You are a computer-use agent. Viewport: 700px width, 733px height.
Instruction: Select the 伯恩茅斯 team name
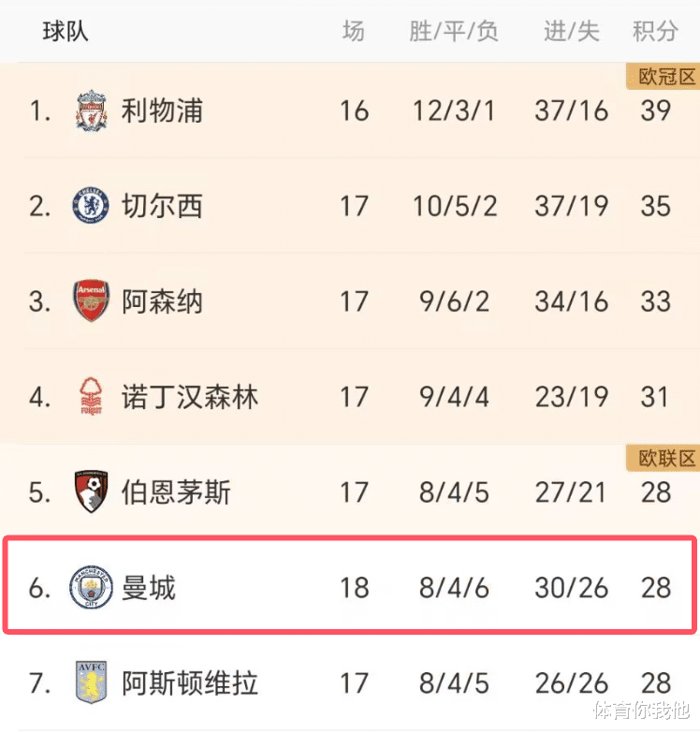pyautogui.click(x=176, y=491)
